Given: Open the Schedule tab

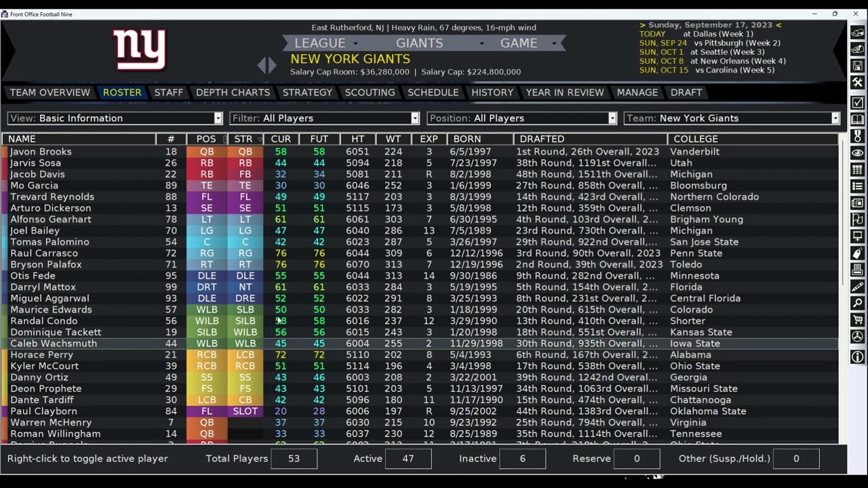Looking at the screenshot, I should [433, 92].
